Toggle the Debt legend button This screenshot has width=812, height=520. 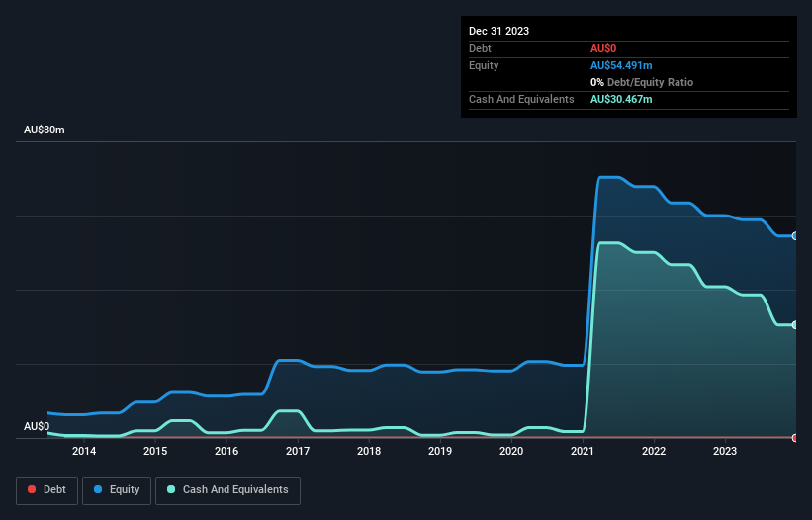(x=47, y=490)
